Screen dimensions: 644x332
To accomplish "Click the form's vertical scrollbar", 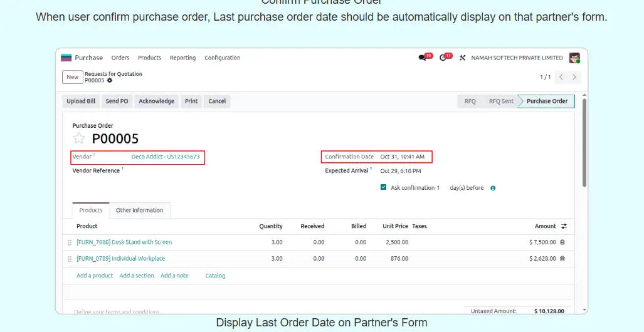I will (x=584, y=144).
